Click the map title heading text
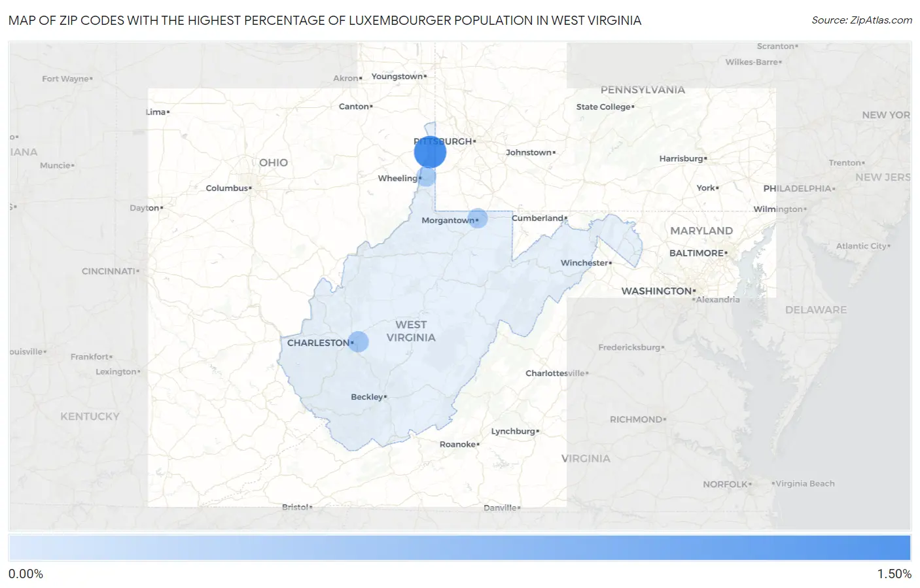The height and width of the screenshot is (588, 920). point(325,20)
